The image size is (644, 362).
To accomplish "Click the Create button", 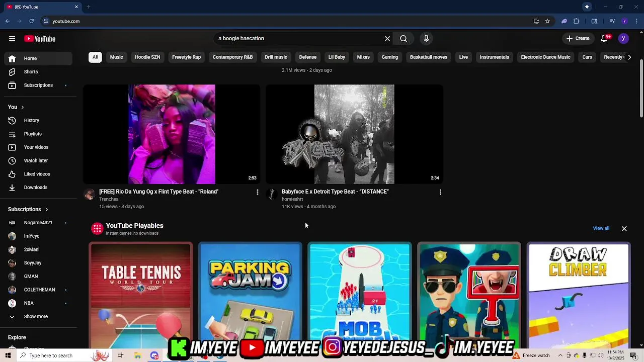I will (578, 38).
